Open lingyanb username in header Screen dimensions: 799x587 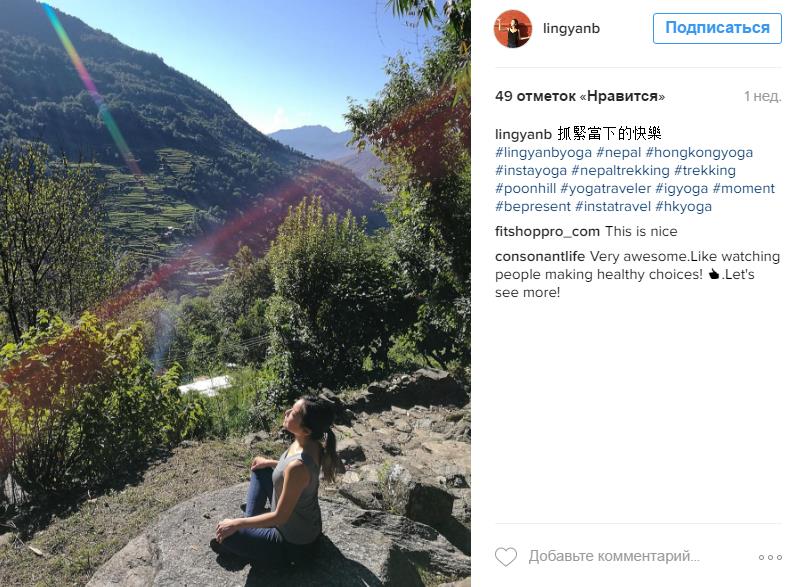(x=571, y=29)
